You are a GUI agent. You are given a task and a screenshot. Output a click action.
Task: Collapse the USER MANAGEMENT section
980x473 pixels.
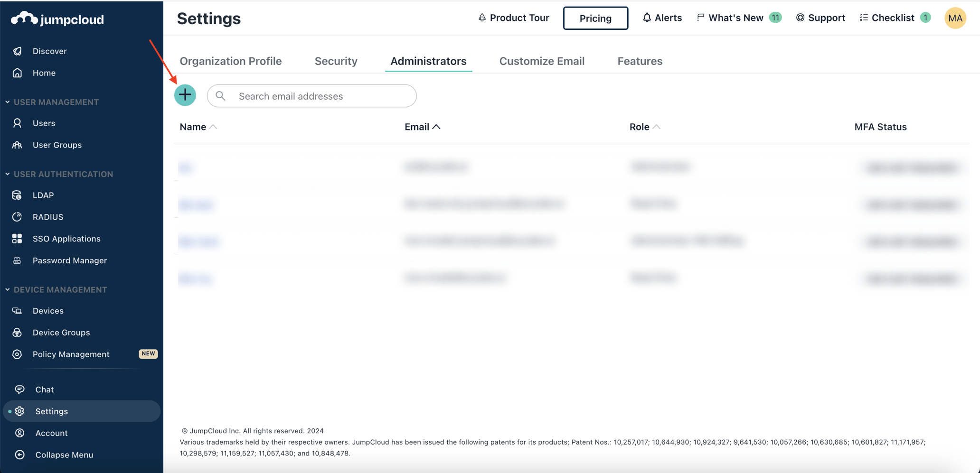click(7, 102)
